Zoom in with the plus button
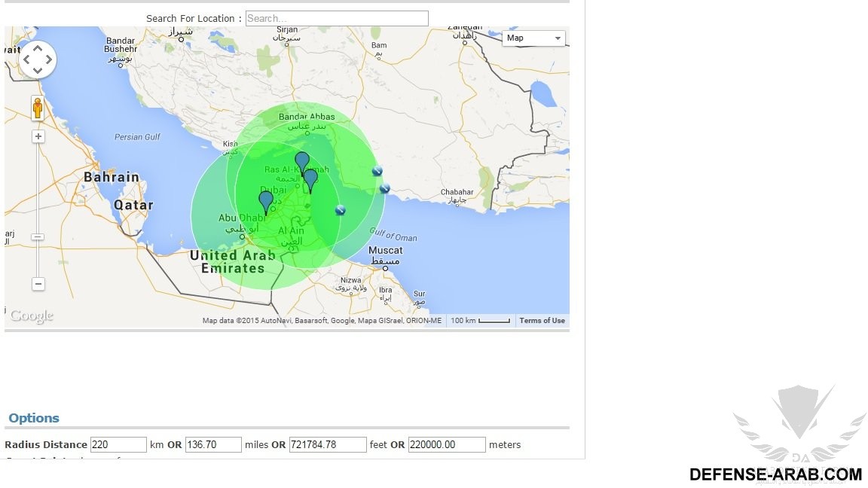 (38, 136)
